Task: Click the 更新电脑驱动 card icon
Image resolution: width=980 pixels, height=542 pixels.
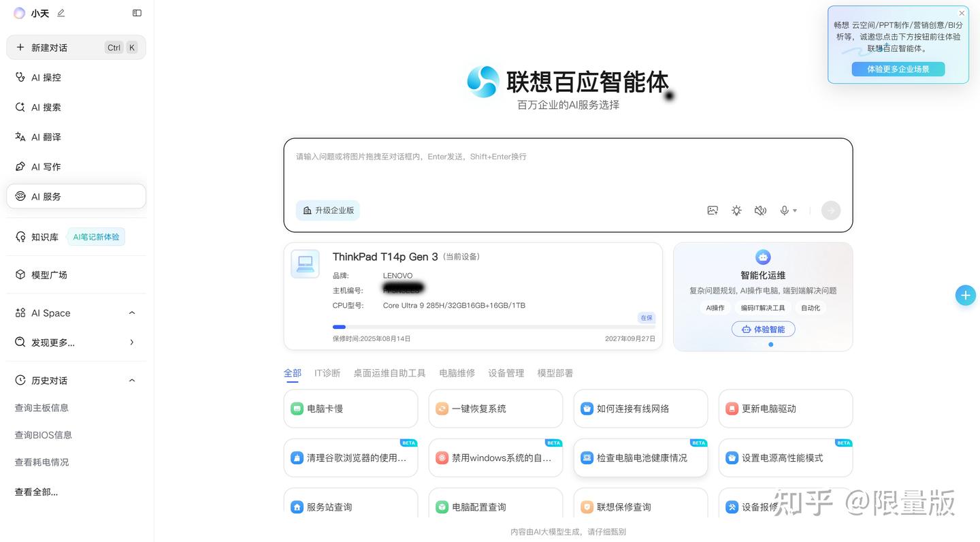Action: coord(732,409)
